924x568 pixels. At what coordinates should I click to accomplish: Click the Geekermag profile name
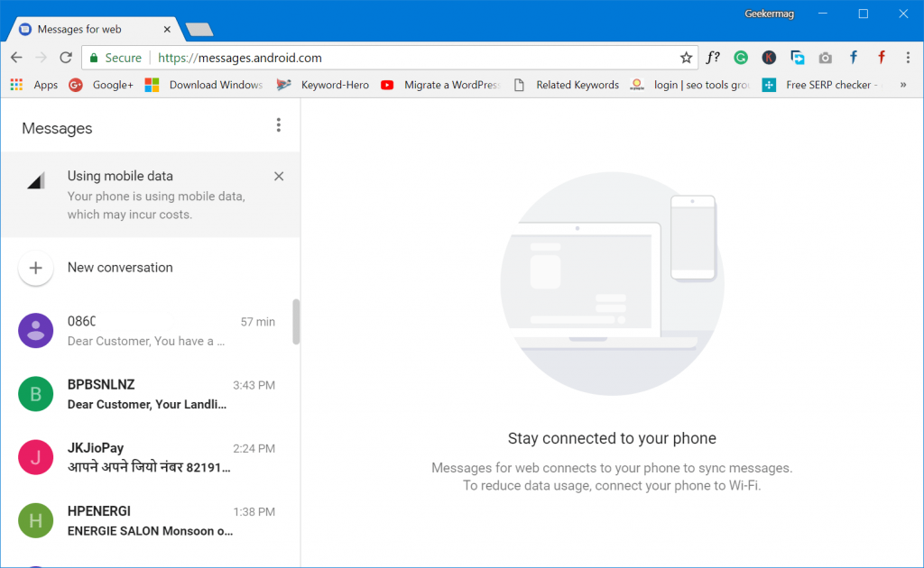click(x=769, y=14)
